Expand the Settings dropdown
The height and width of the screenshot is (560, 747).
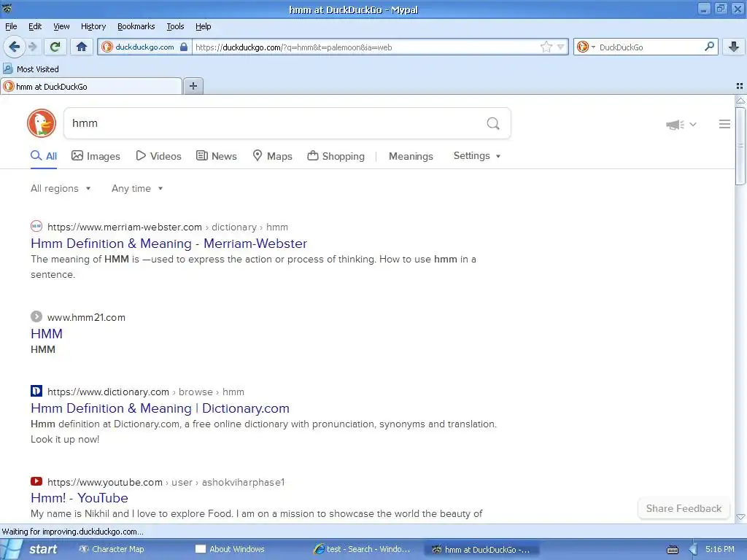point(477,156)
